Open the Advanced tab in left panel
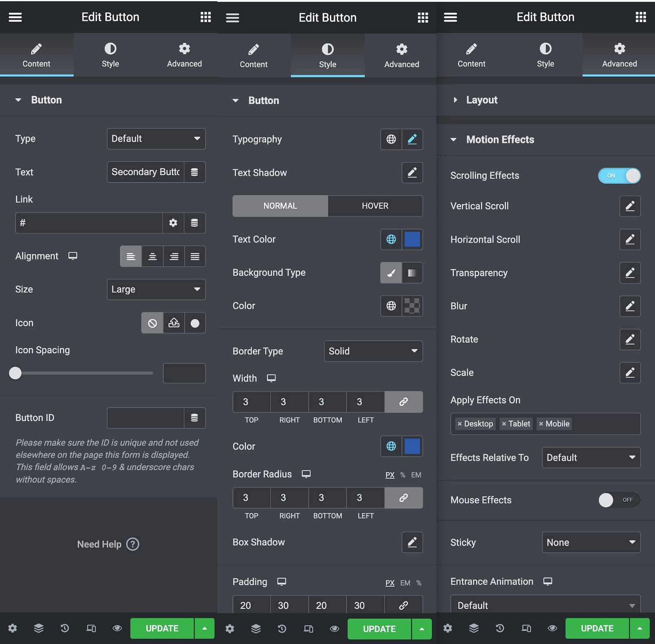 pyautogui.click(x=184, y=55)
